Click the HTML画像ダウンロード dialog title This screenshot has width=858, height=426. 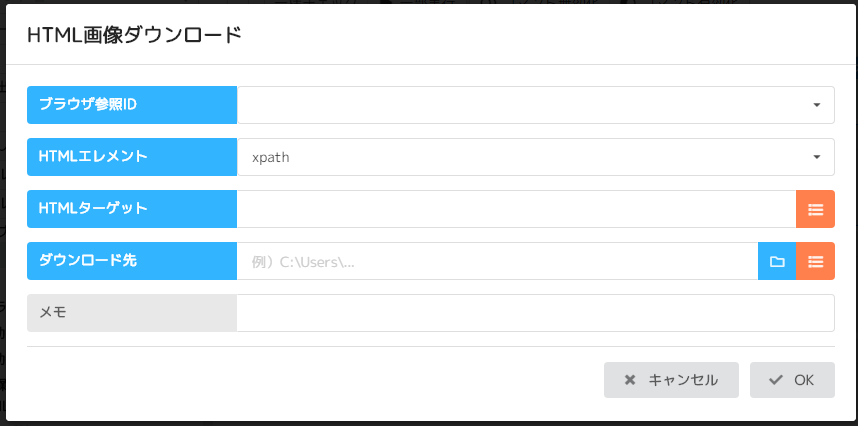pos(134,35)
